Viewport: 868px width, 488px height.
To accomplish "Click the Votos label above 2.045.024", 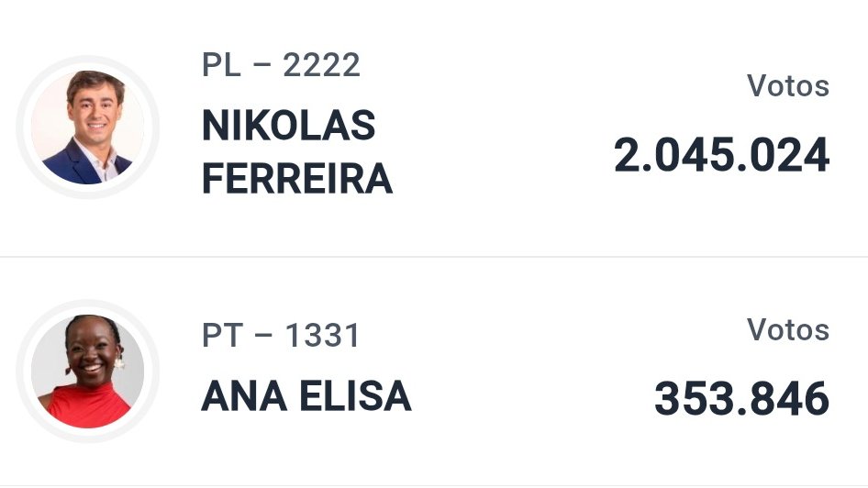I will [x=788, y=85].
